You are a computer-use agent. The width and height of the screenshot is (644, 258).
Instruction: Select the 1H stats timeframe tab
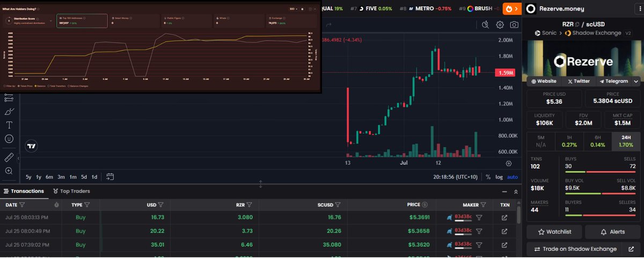[x=569, y=141]
